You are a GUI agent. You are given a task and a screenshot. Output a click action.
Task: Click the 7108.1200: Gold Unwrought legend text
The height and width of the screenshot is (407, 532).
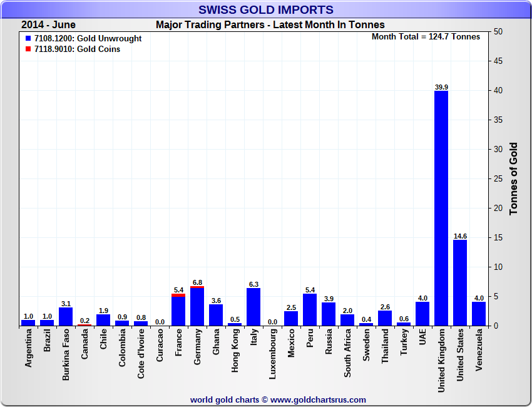pyautogui.click(x=88, y=39)
